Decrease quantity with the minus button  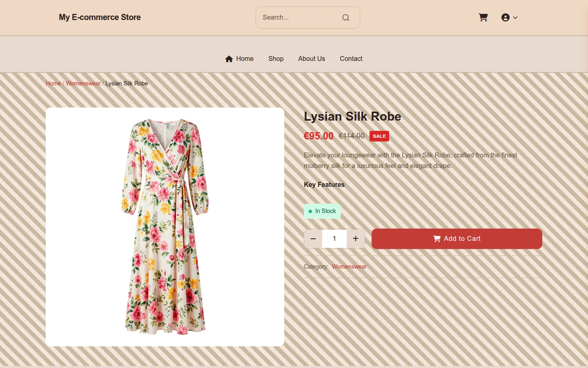[x=313, y=239]
